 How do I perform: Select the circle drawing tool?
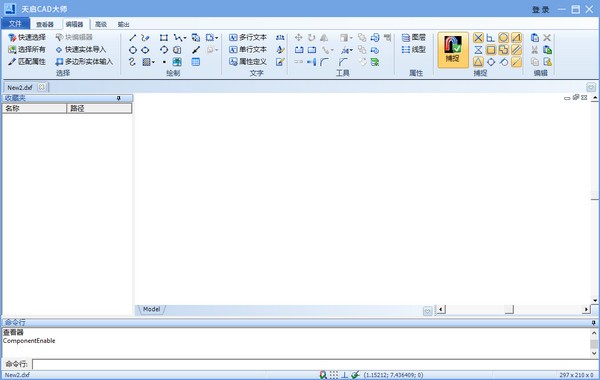click(132, 50)
